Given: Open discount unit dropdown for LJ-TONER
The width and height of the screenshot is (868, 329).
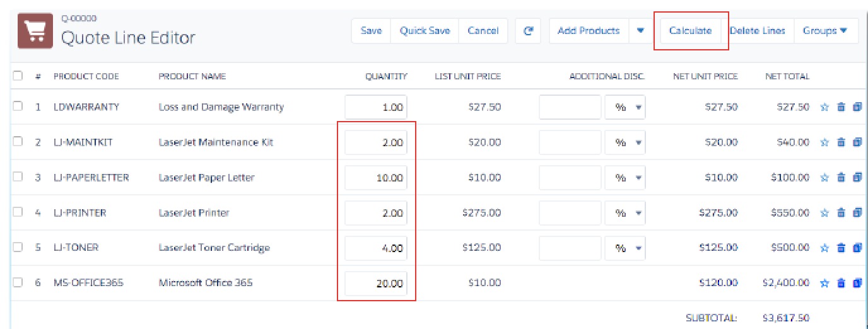Looking at the screenshot, I should point(625,248).
